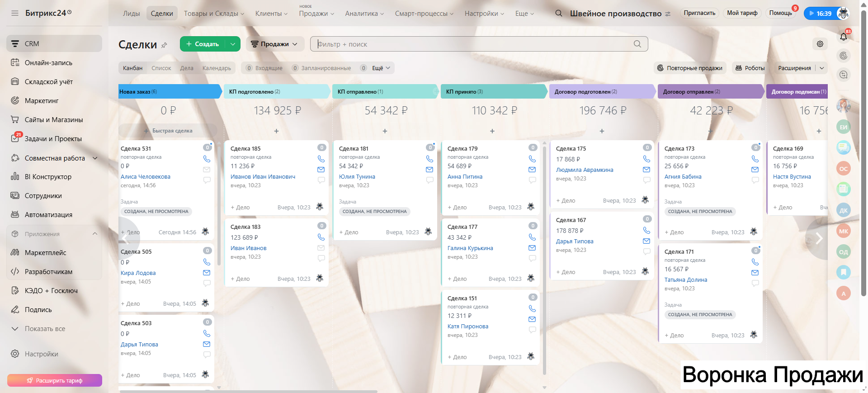
Task: Add deal with plus in КП принято column
Action: 492,131
